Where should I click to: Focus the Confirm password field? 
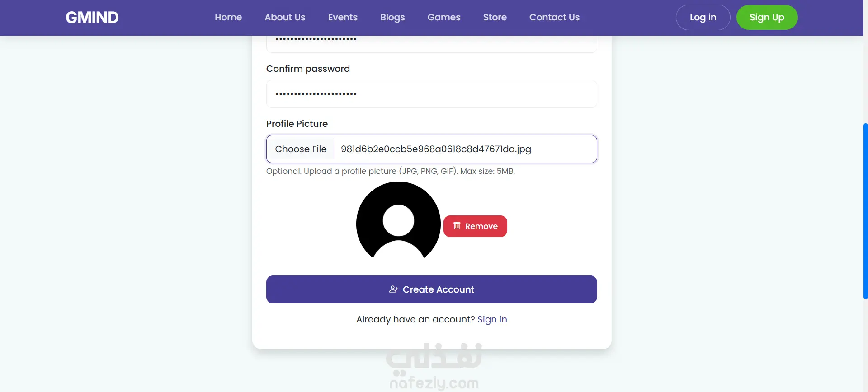pos(431,94)
